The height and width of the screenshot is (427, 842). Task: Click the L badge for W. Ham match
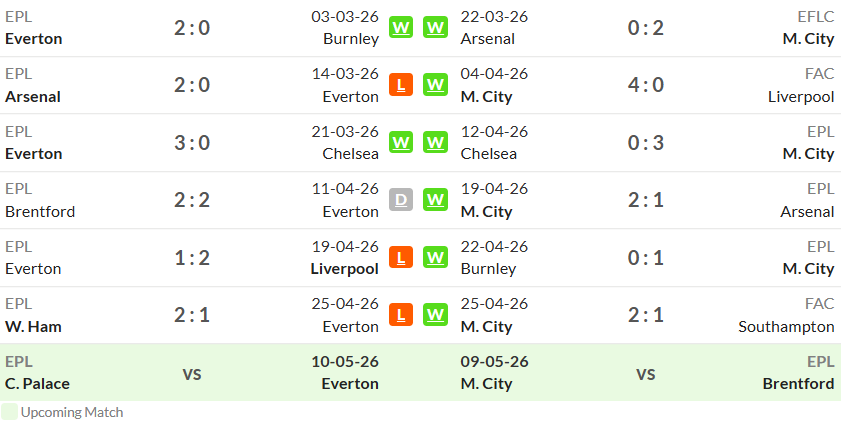401,315
